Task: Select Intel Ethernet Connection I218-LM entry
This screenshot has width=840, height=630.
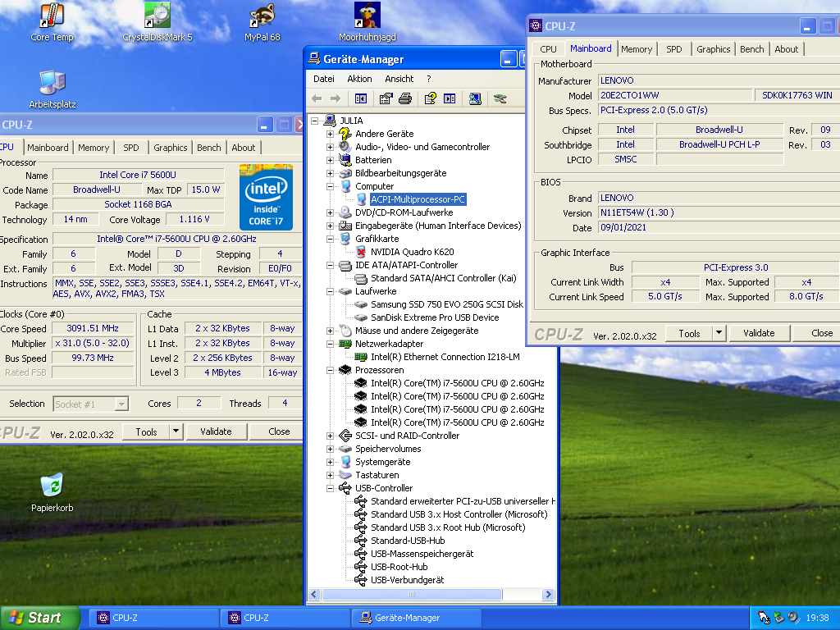Action: pyautogui.click(x=445, y=357)
